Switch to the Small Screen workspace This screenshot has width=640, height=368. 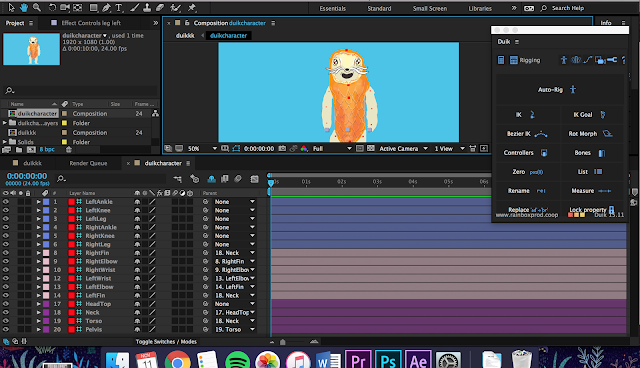(430, 8)
